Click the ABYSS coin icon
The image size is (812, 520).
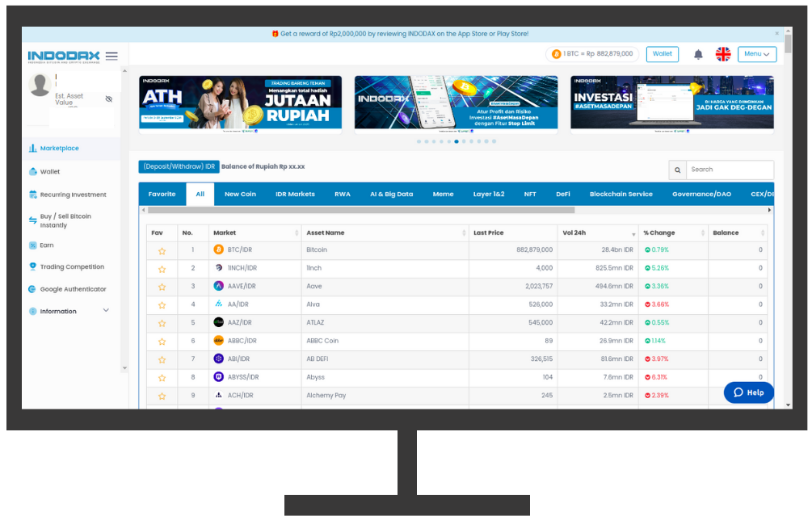click(x=218, y=376)
